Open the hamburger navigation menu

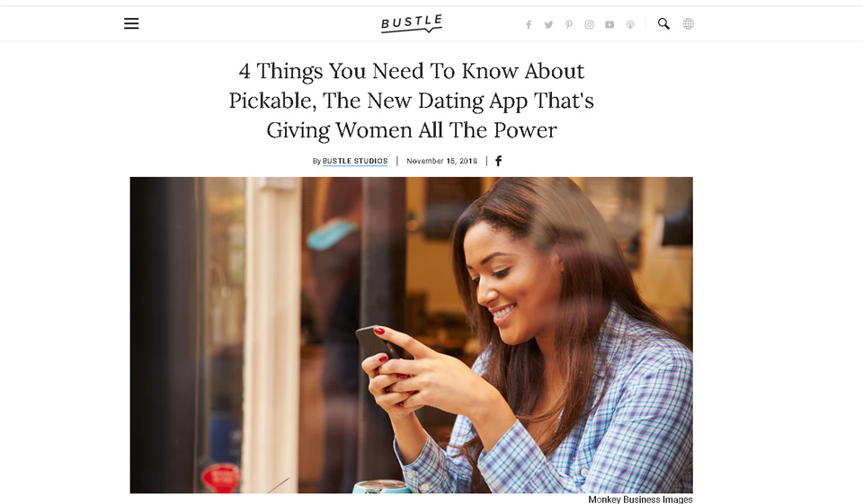[x=131, y=23]
